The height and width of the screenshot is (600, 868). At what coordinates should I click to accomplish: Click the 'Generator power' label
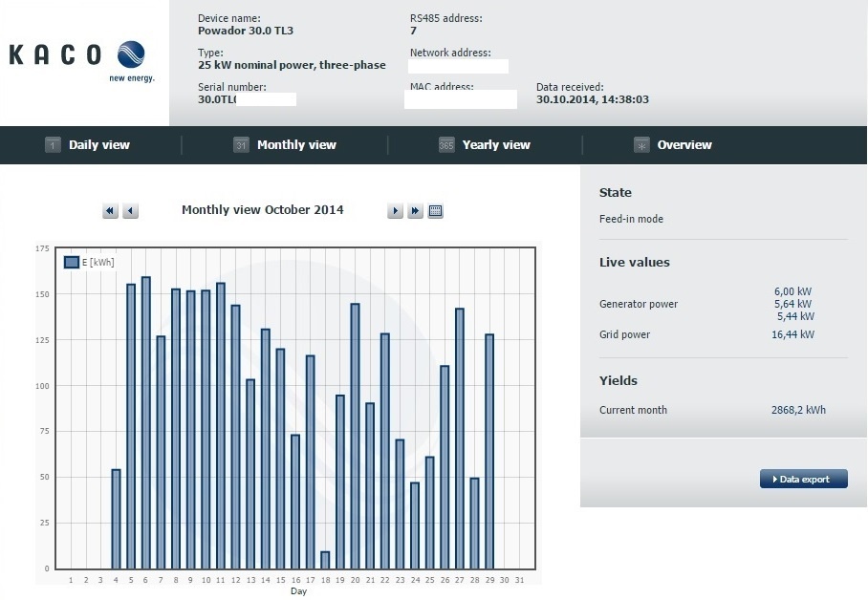pos(639,304)
